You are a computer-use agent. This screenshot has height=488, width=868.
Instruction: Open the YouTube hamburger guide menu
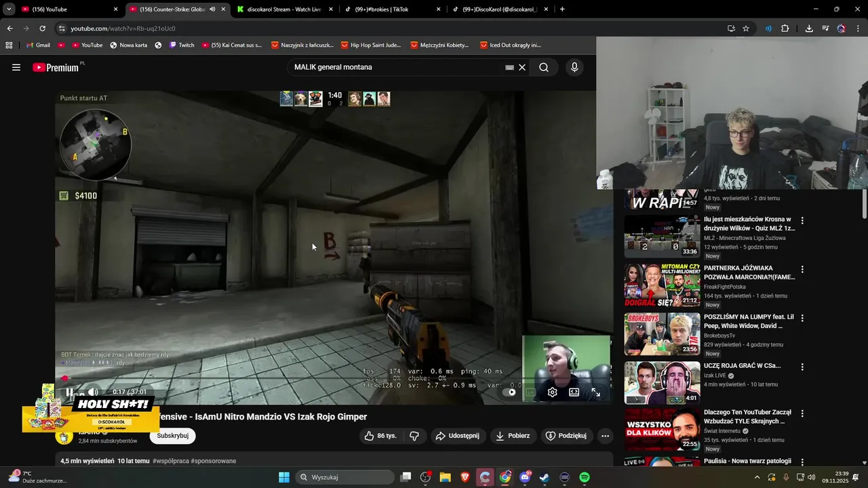[x=16, y=67]
